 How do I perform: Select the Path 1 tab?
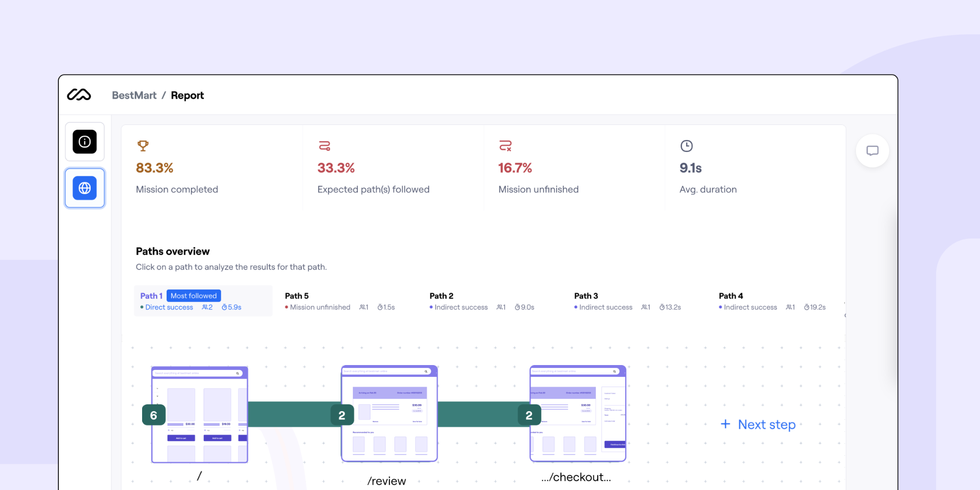coord(203,301)
